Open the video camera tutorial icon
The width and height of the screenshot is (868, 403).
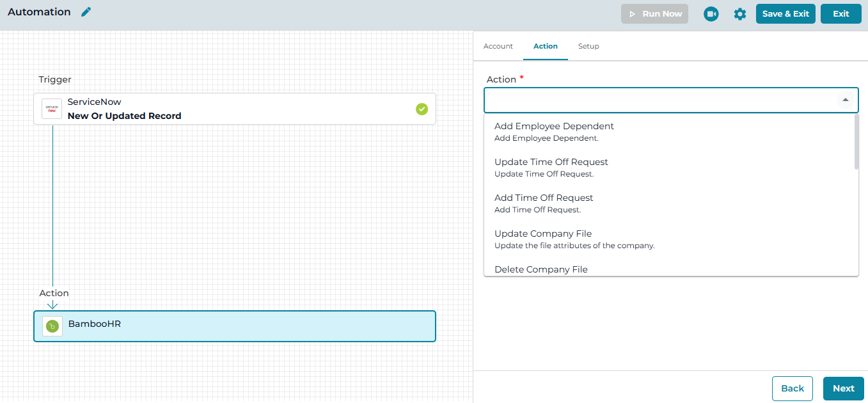click(x=711, y=13)
